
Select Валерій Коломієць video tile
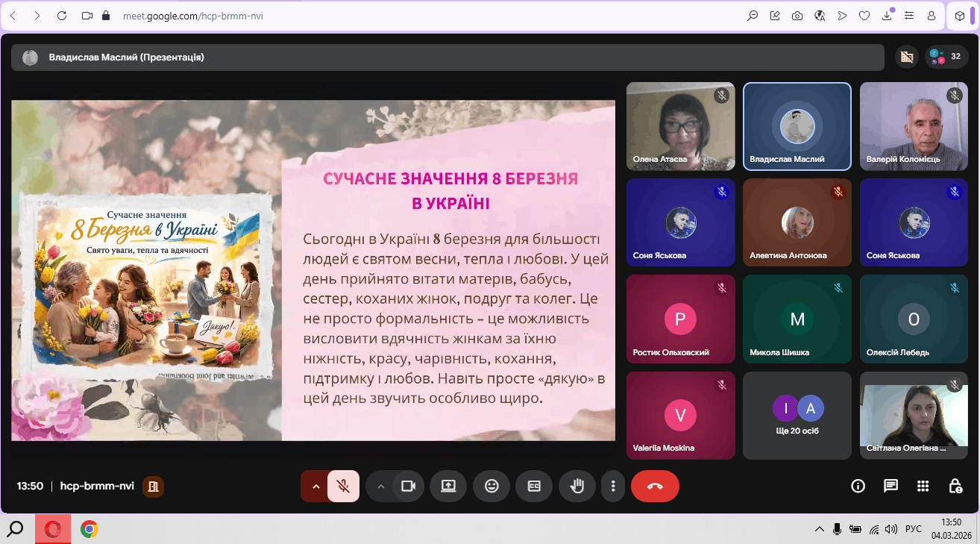(x=914, y=126)
